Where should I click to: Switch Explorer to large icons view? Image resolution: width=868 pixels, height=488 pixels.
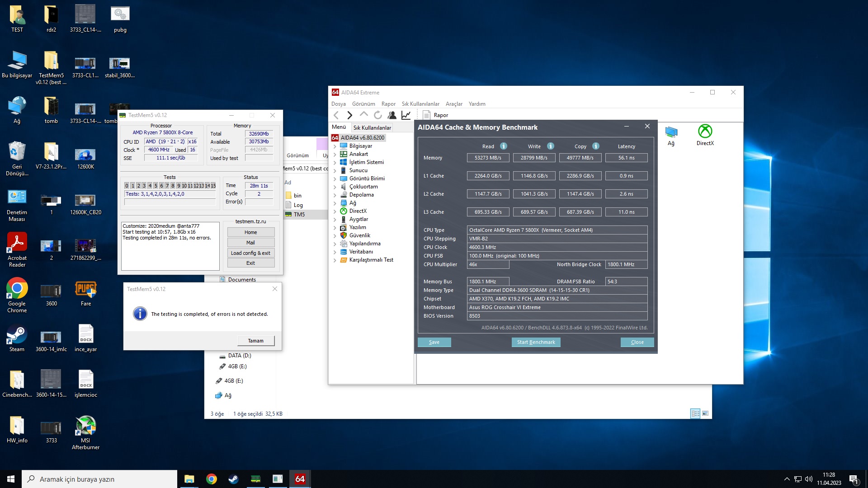[705, 413]
